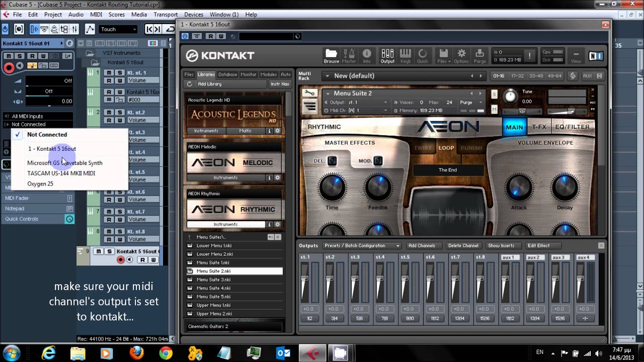Open the Kontakt Master editor
The image size is (644, 362).
pos(349,55)
